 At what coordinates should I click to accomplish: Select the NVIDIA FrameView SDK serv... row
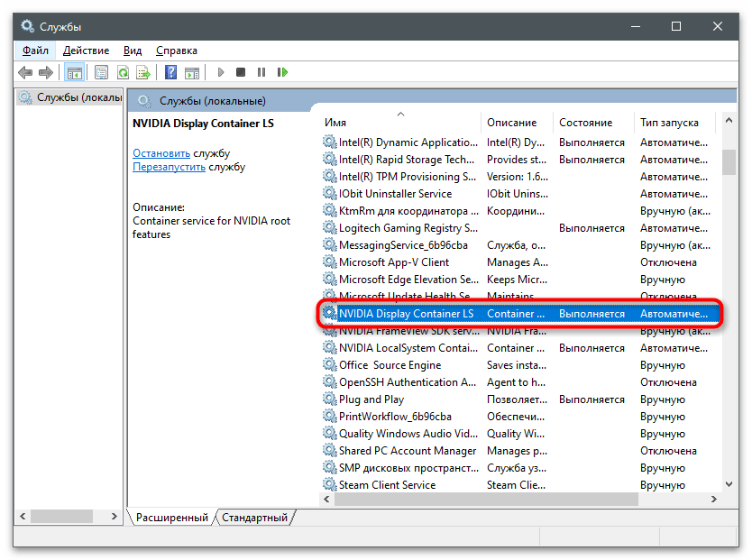tap(519, 331)
